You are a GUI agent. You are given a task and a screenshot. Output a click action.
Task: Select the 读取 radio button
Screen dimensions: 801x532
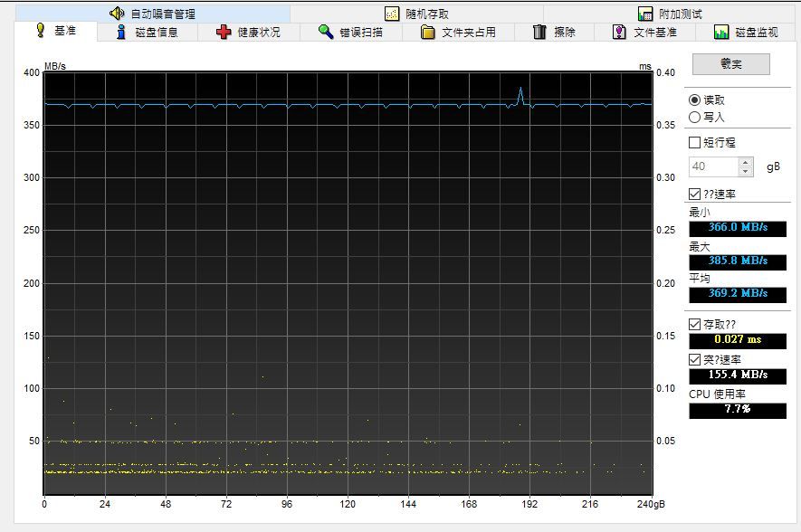694,100
